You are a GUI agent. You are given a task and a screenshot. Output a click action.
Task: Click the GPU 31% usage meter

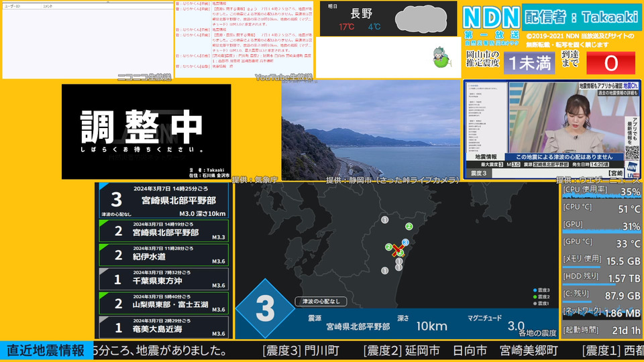601,226
